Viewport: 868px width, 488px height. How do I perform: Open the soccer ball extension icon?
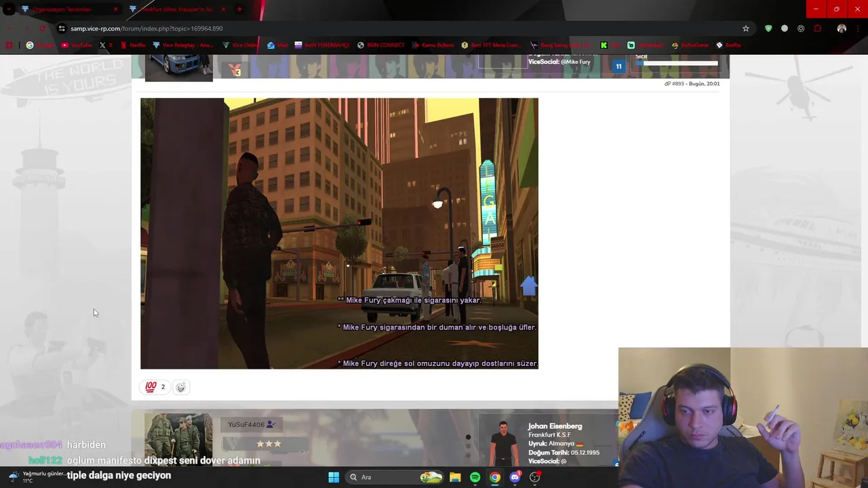click(x=801, y=28)
